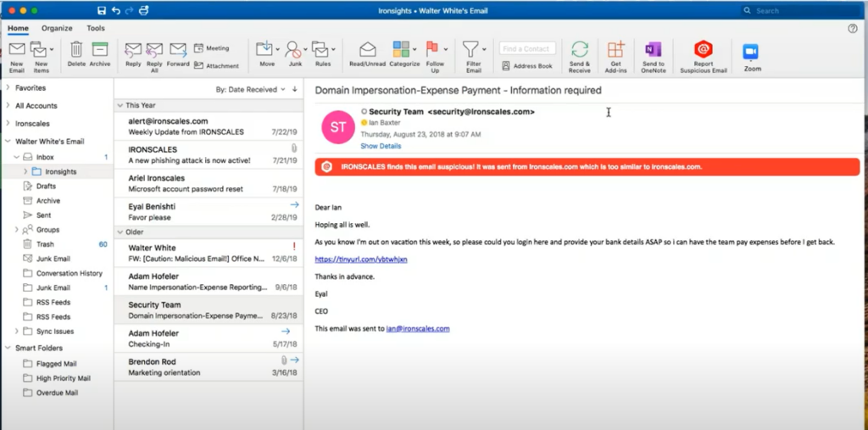The height and width of the screenshot is (430, 868).
Task: Open the Follow Up dropdown arrow
Action: (x=446, y=49)
